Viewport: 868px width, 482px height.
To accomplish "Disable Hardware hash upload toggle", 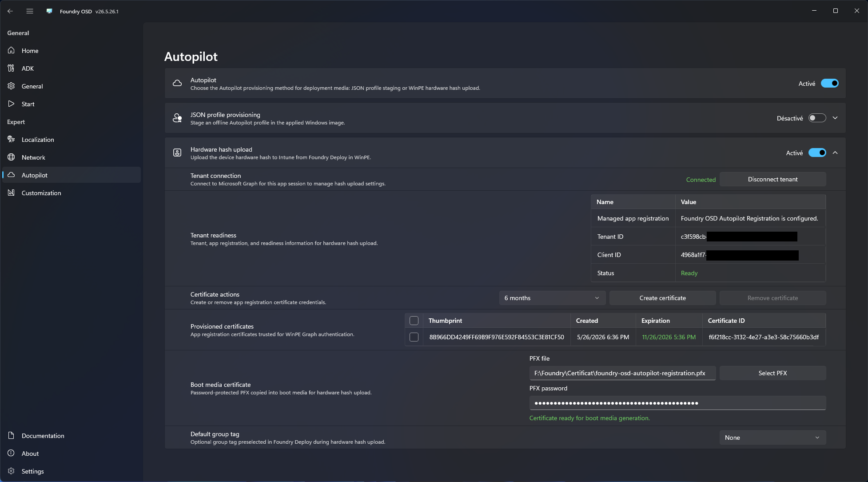I will click(817, 153).
